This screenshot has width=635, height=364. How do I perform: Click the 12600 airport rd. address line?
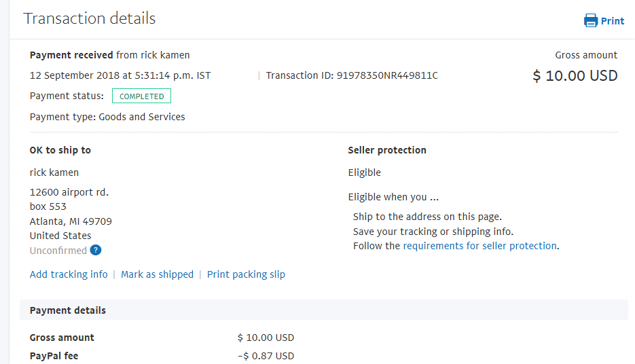click(x=69, y=192)
